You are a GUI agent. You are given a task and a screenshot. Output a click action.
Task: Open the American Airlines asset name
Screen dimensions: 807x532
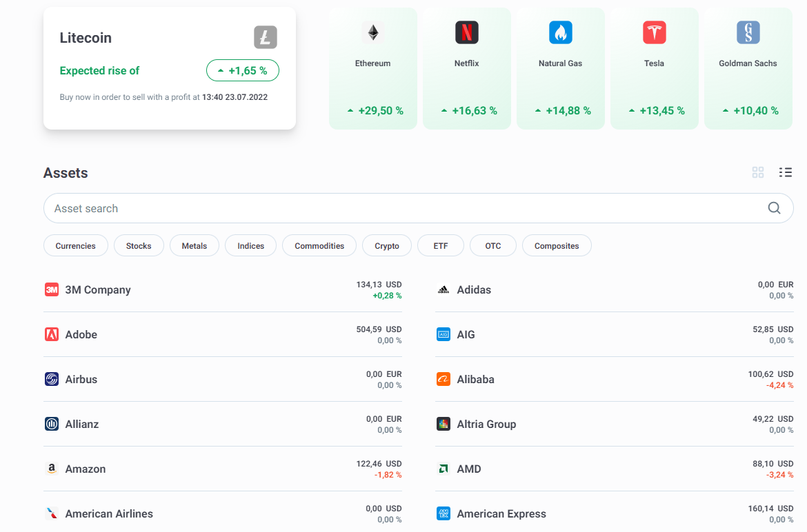(x=109, y=513)
